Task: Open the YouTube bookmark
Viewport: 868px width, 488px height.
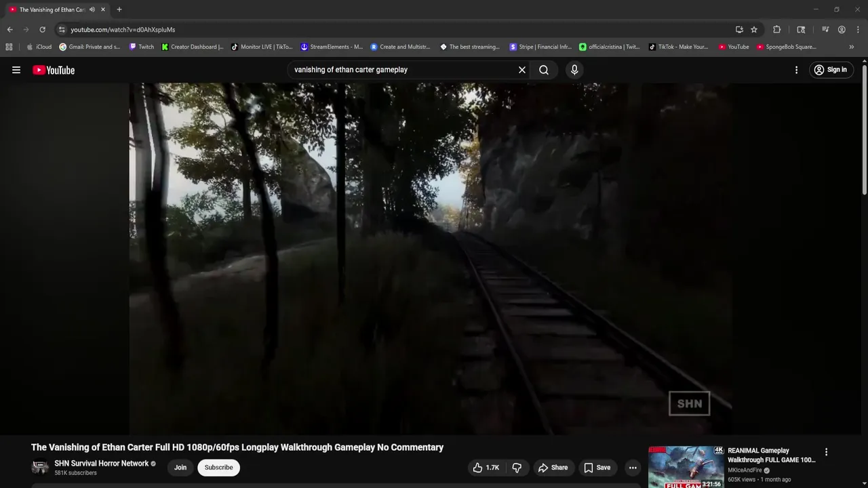Action: [x=734, y=47]
